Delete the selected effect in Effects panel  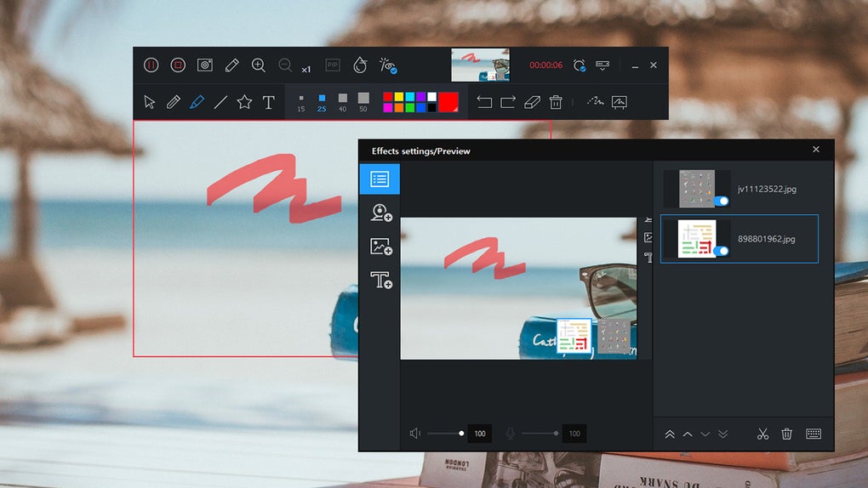786,434
